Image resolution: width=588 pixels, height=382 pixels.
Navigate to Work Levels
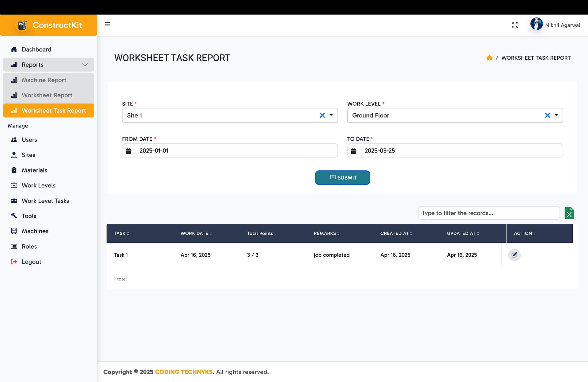[48, 186]
